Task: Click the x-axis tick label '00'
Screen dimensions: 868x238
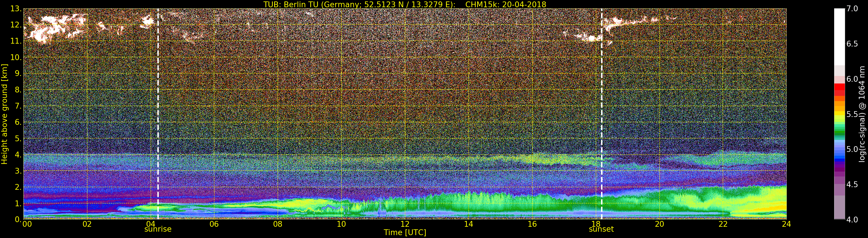Action: coord(27,224)
